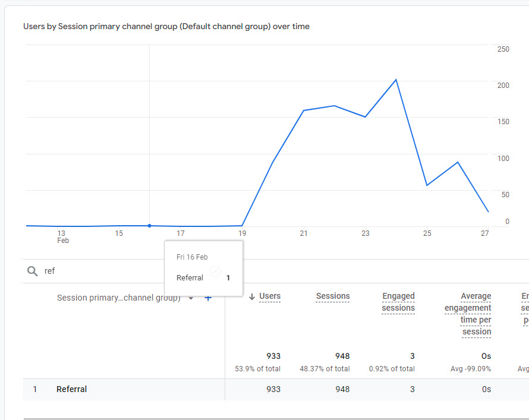Sort by Average engagement time per session
The height and width of the screenshot is (420, 529).
[468, 314]
